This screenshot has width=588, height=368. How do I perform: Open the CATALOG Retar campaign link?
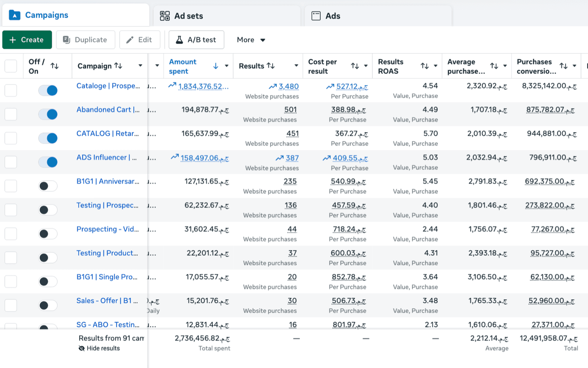point(107,133)
